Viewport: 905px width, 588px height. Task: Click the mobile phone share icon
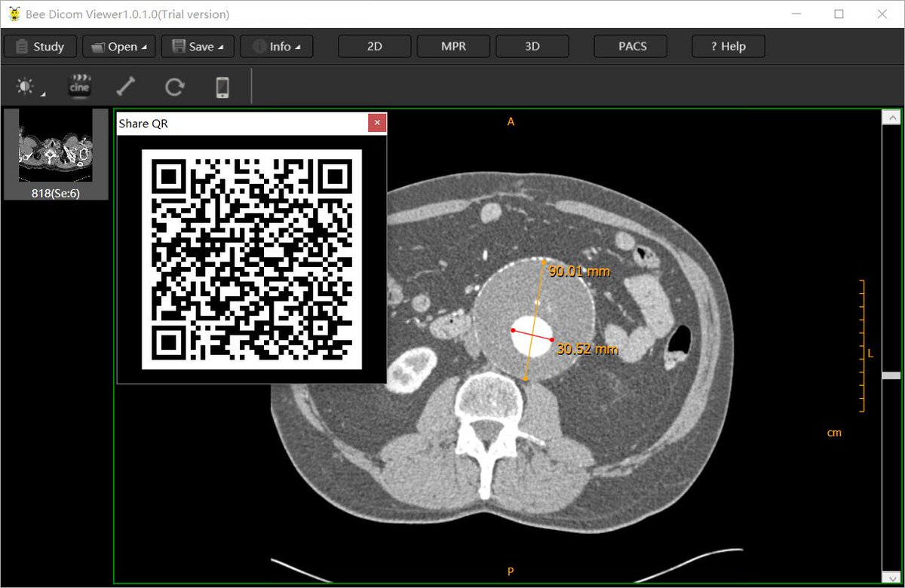222,87
